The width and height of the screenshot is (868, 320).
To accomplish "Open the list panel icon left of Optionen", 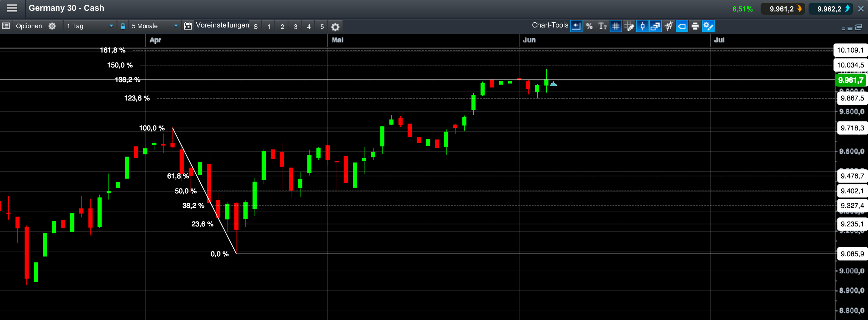I will 6,26.
